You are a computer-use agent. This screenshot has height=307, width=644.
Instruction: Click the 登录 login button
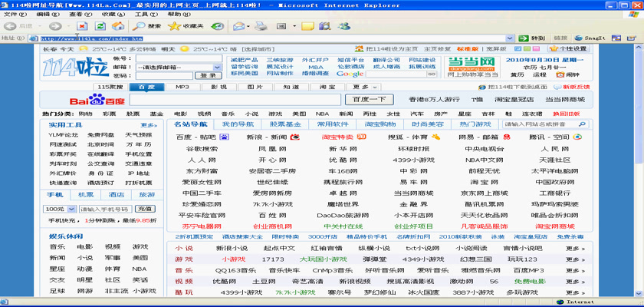[209, 76]
